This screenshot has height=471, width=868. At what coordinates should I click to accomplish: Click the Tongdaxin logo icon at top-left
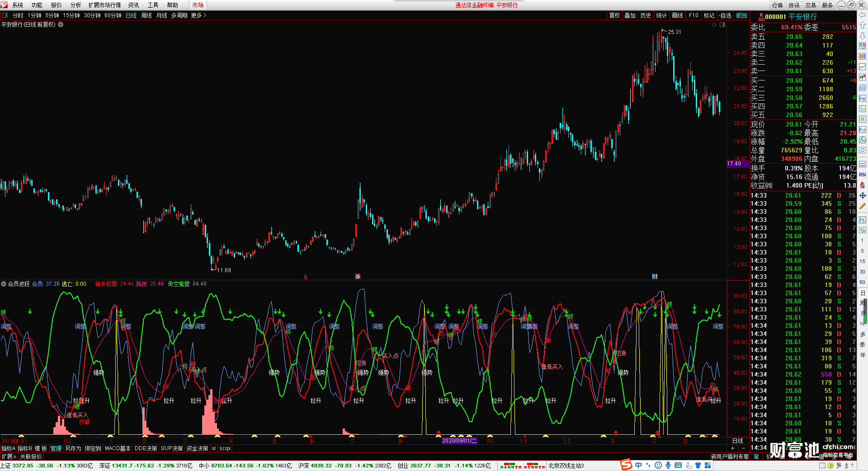[5, 5]
